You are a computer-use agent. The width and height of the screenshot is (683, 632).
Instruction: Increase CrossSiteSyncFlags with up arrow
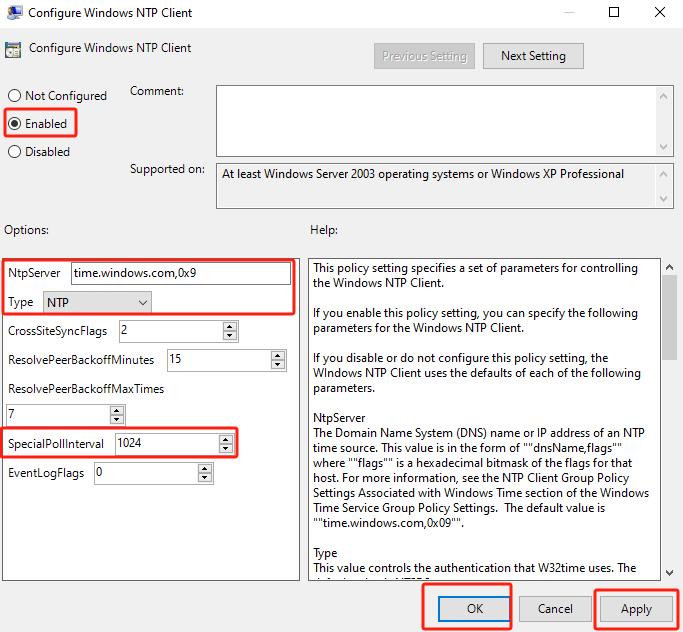point(230,326)
